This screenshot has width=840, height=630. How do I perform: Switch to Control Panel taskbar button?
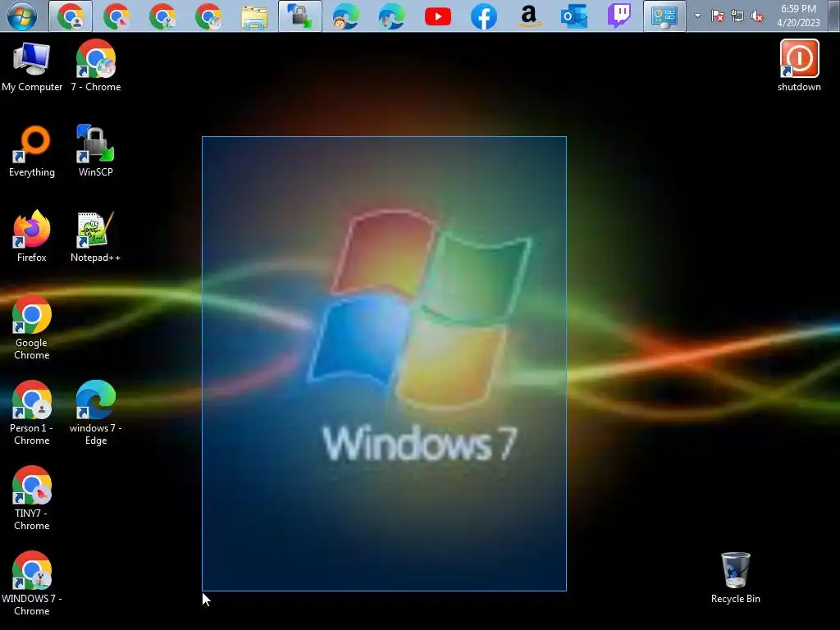(664, 16)
